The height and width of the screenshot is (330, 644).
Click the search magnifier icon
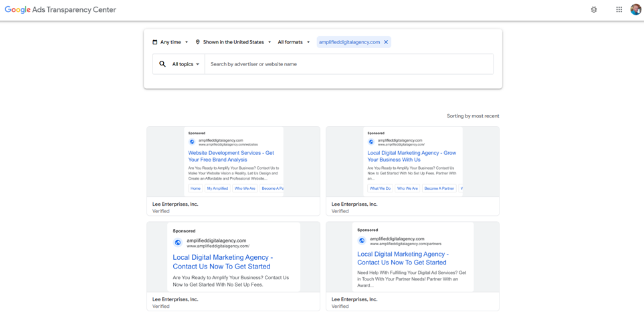pos(163,64)
